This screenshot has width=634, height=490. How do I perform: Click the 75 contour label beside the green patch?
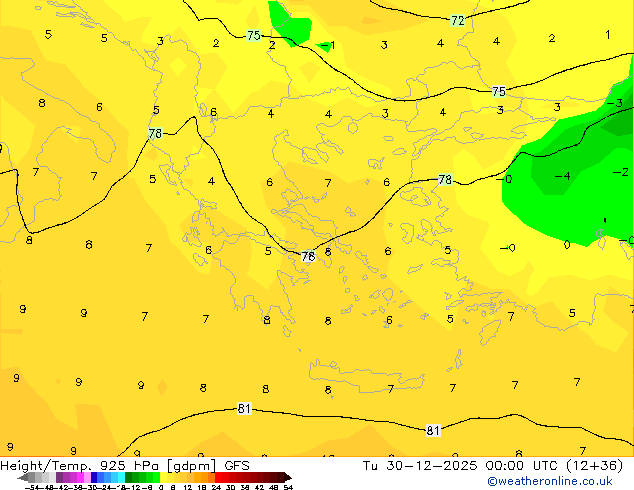pyautogui.click(x=254, y=36)
